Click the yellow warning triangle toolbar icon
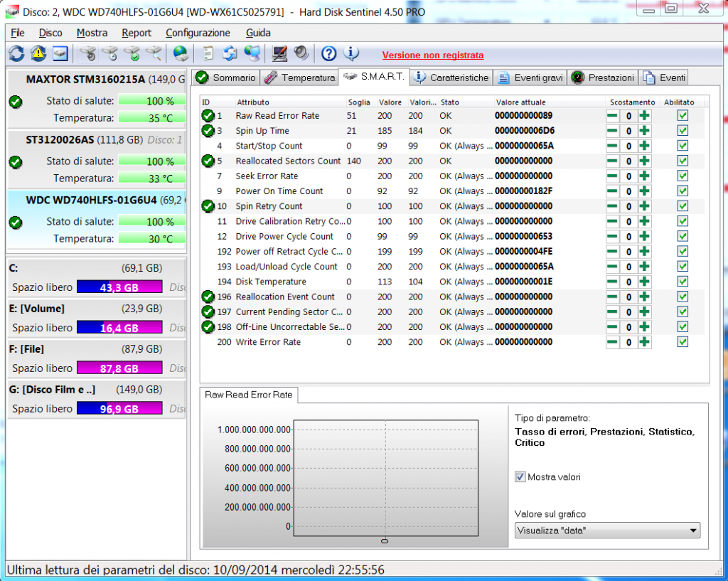This screenshot has width=728, height=581. pyautogui.click(x=38, y=53)
